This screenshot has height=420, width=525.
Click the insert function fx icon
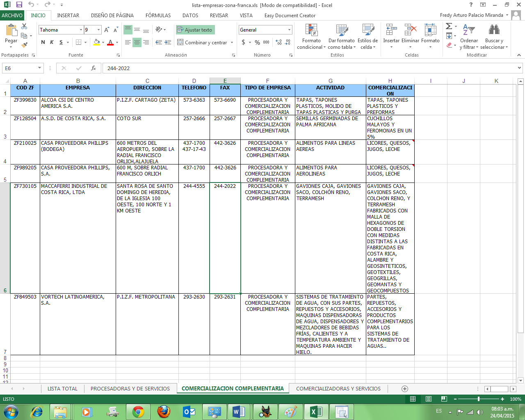tap(94, 68)
